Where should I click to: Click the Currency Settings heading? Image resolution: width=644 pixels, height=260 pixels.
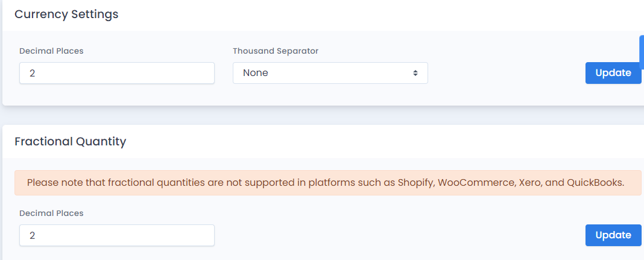pyautogui.click(x=66, y=14)
